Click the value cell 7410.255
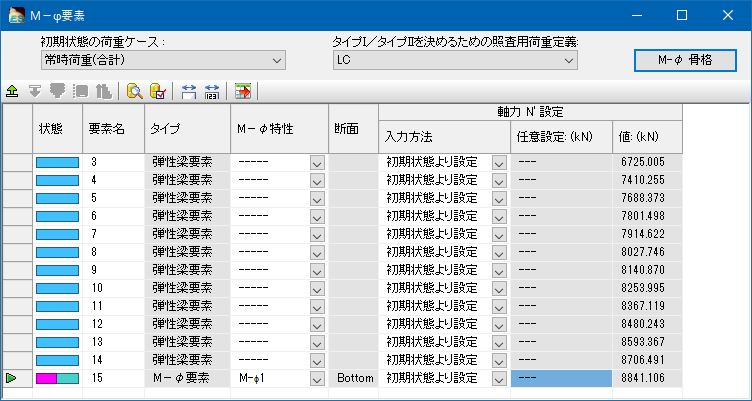Image resolution: width=752 pixels, height=401 pixels. 647,180
